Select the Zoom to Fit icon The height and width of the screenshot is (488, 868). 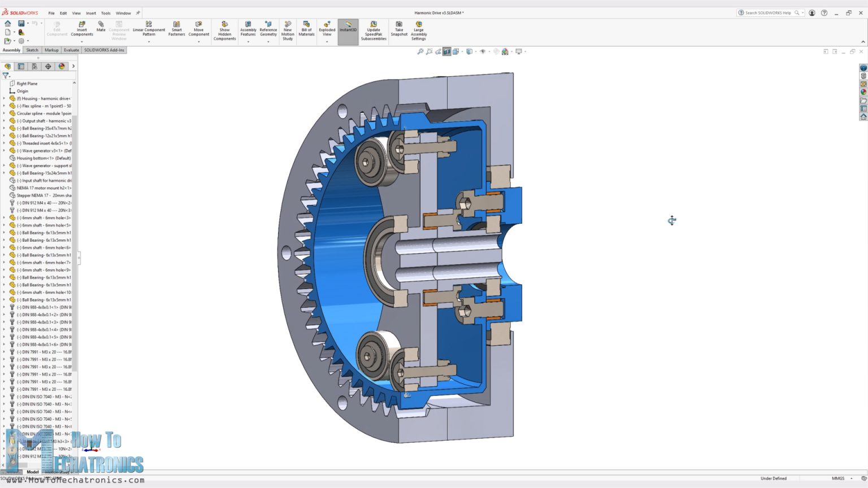click(x=421, y=51)
